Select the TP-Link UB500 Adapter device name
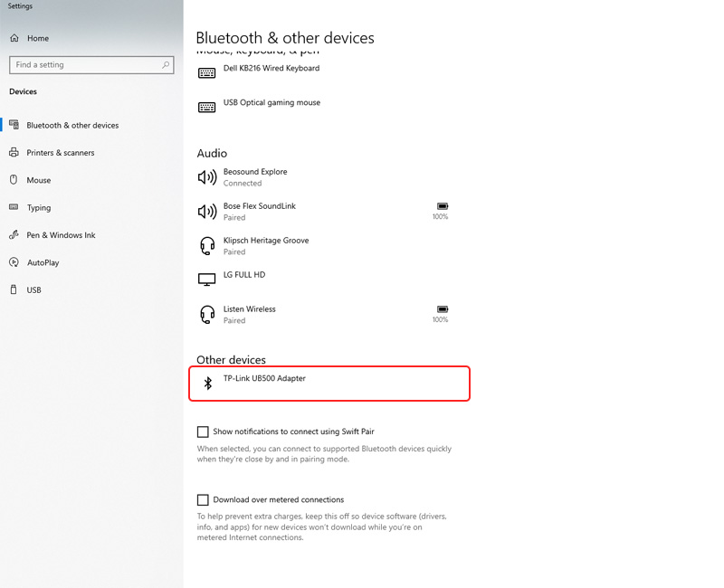Viewport: 724px width, 588px height. pyautogui.click(x=264, y=378)
